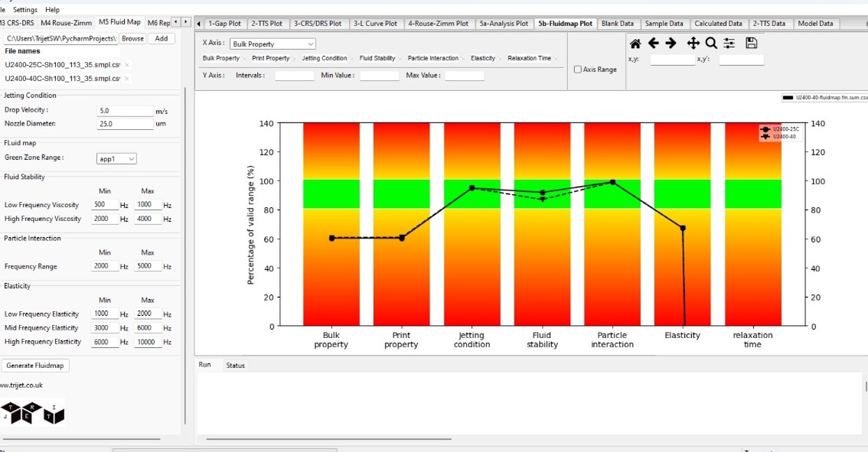Remove the U2400-25C file entry
868x452 pixels.
pos(126,65)
